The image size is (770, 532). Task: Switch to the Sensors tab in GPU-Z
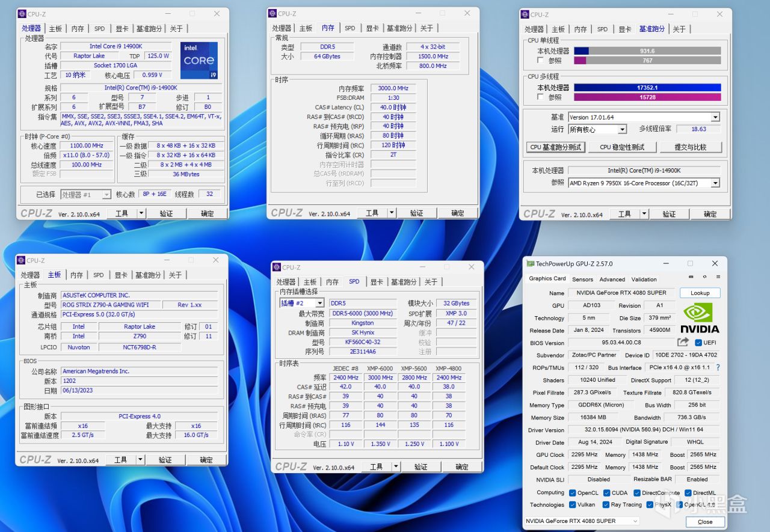pos(582,279)
